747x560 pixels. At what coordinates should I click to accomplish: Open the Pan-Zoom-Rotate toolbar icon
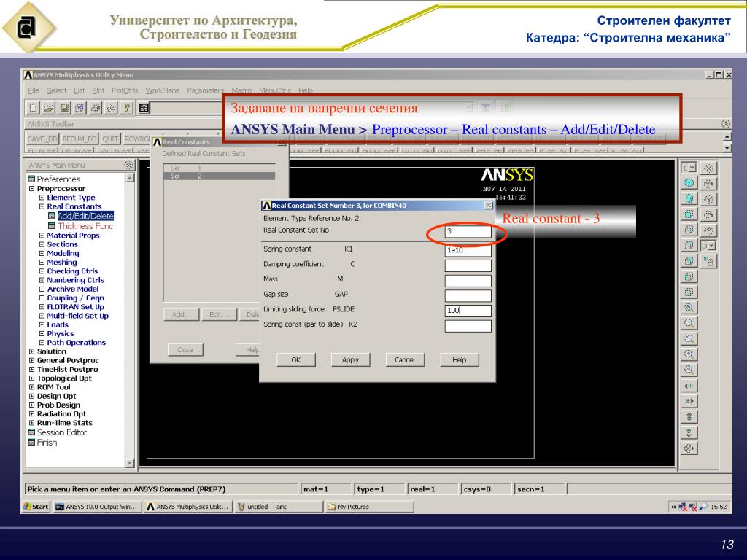(x=80, y=108)
